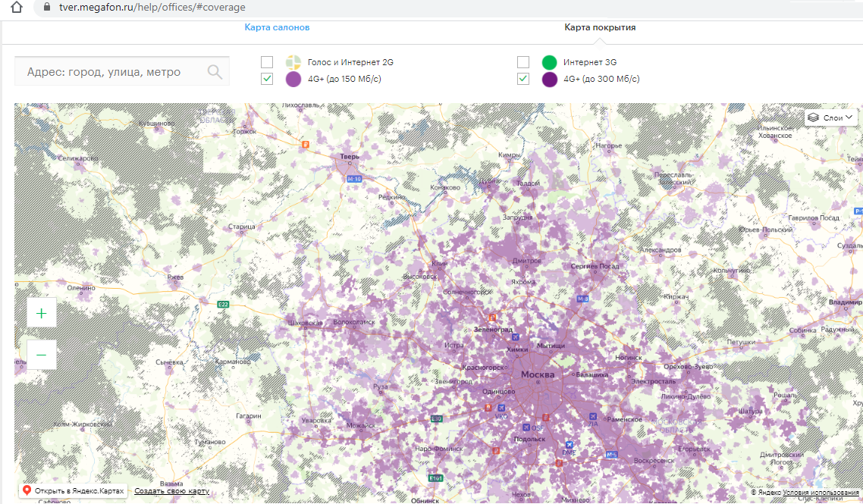Click the VKO airport icon on map
Image resolution: width=863 pixels, height=504 pixels.
(501, 407)
